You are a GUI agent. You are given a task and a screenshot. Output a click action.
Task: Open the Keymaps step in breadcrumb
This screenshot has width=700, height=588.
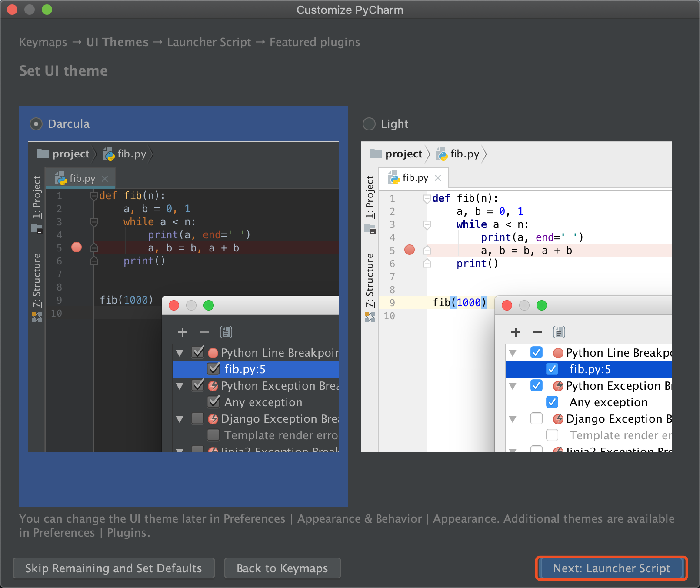click(43, 42)
